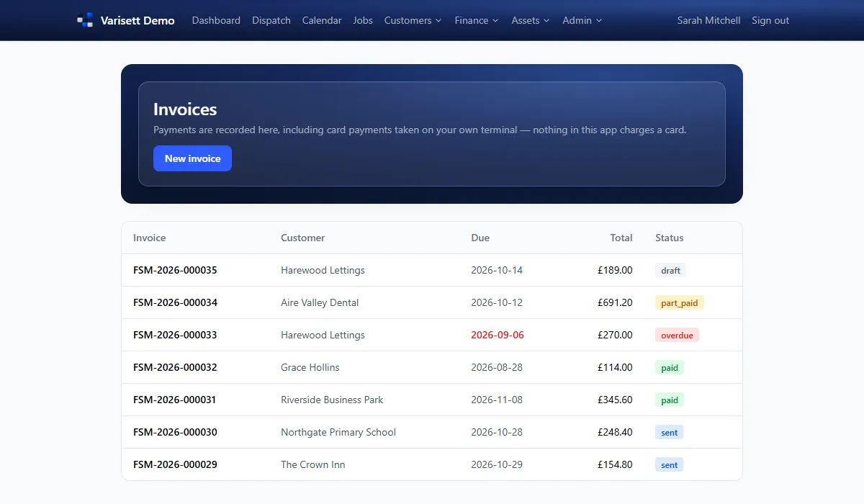The width and height of the screenshot is (864, 504).
Task: Expand the Assets dropdown menu
Action: click(x=531, y=20)
